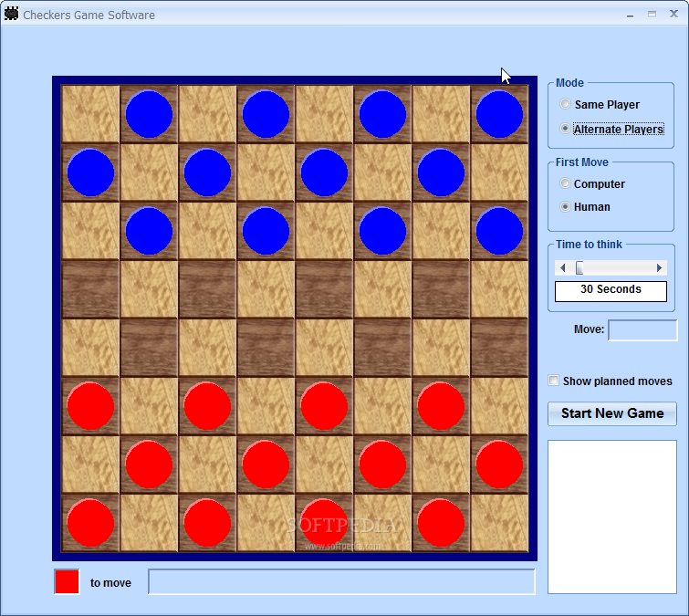The image size is (689, 616).
Task: Select blue piece in second row, first column
Action: 90,172
